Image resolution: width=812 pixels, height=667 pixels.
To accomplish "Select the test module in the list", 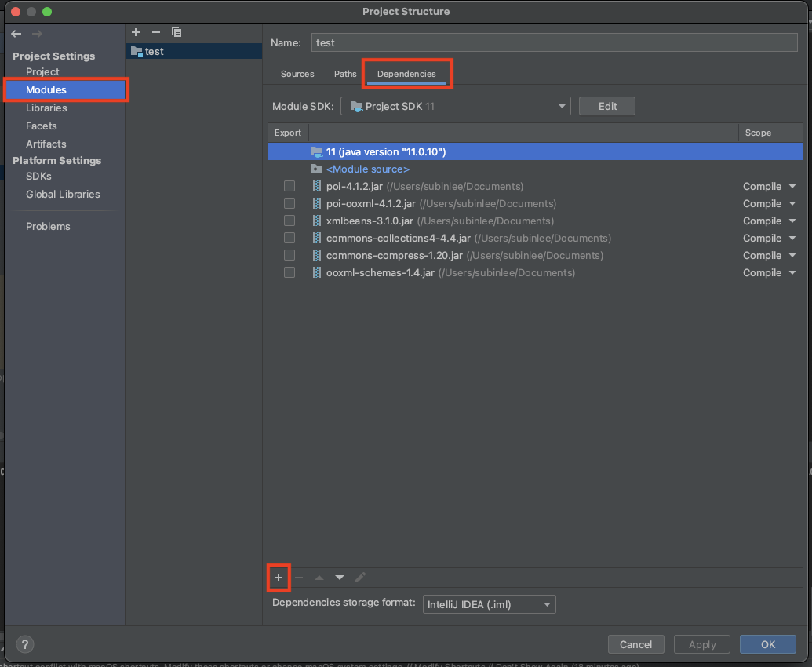I will pyautogui.click(x=194, y=51).
